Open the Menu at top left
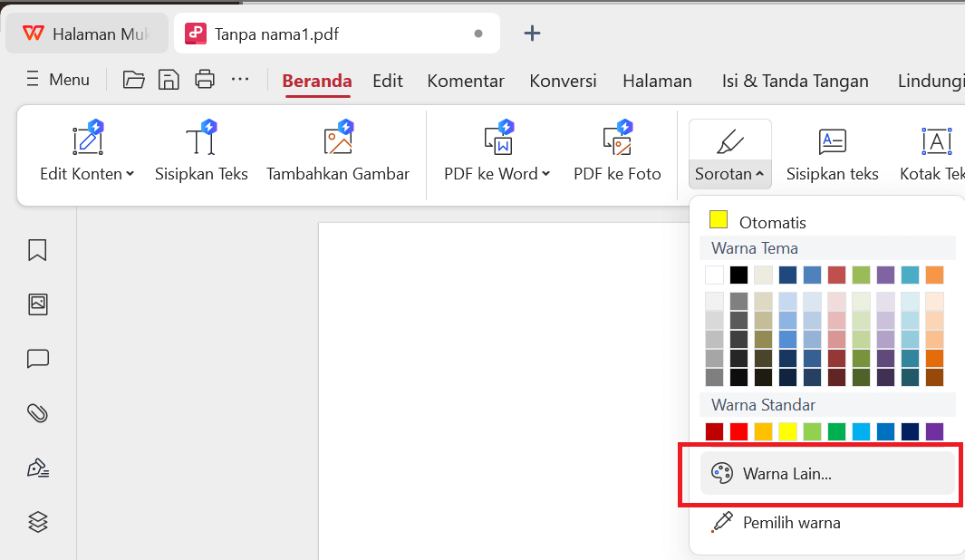Viewport: 965px width, 560px height. coord(57,80)
